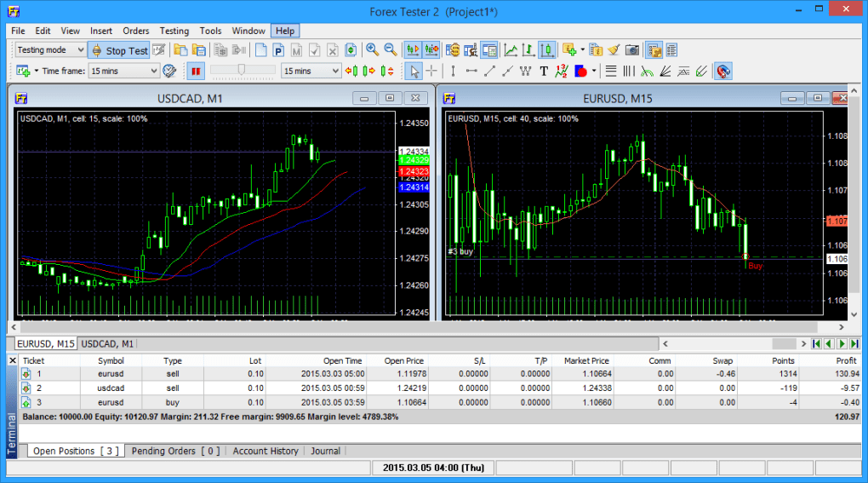Toggle the magnet mode button
The image size is (868, 483).
tap(722, 71)
